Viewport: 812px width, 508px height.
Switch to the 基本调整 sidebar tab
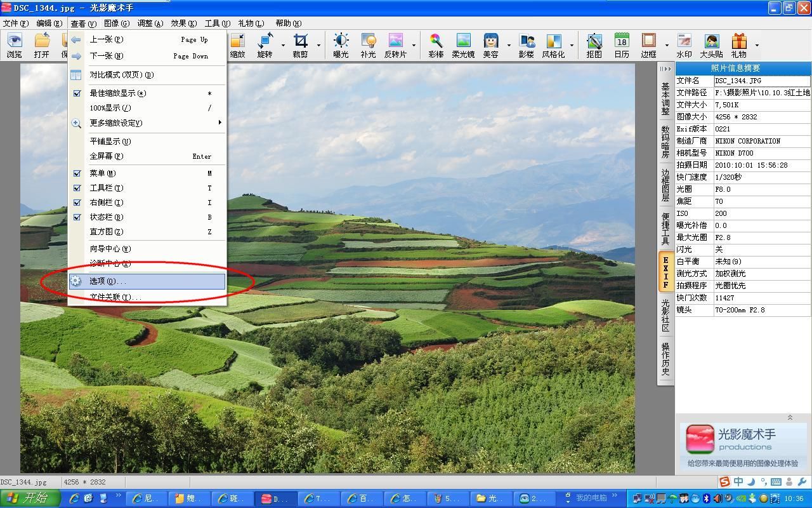coord(665,98)
